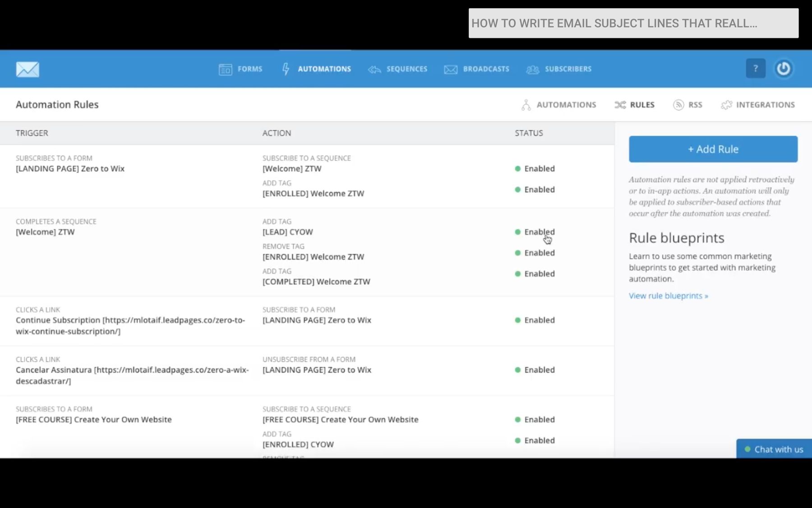Select Continue Subscription link trigger

click(130, 326)
